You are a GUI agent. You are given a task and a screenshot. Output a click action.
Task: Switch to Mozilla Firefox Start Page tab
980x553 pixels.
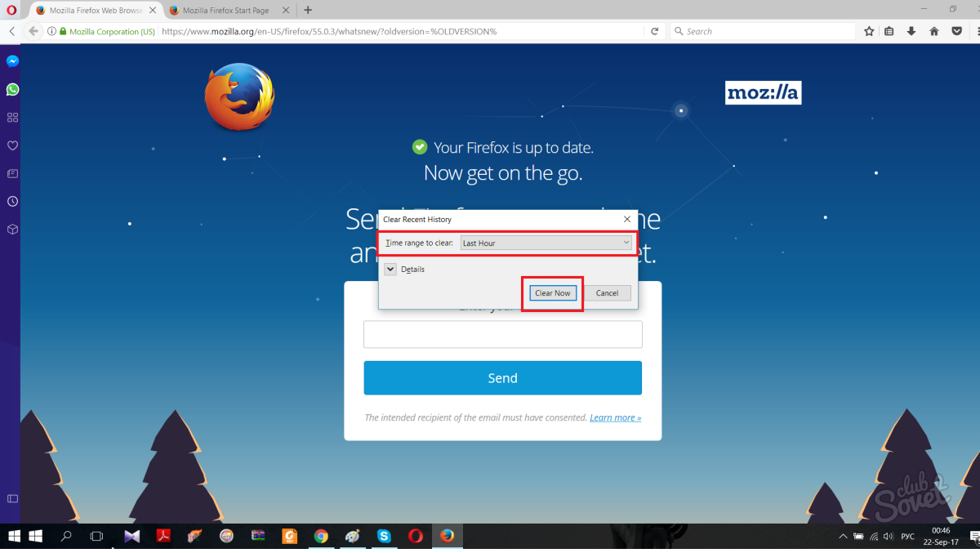click(226, 10)
